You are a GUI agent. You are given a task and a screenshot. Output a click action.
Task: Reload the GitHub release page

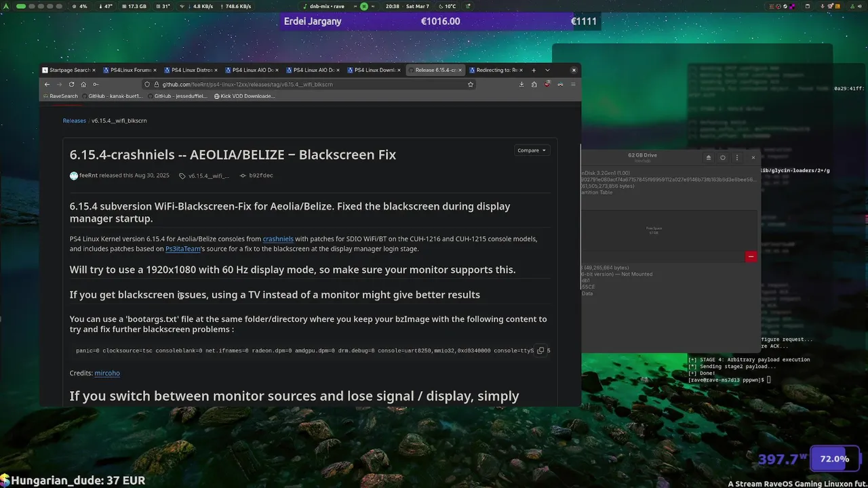click(x=71, y=84)
